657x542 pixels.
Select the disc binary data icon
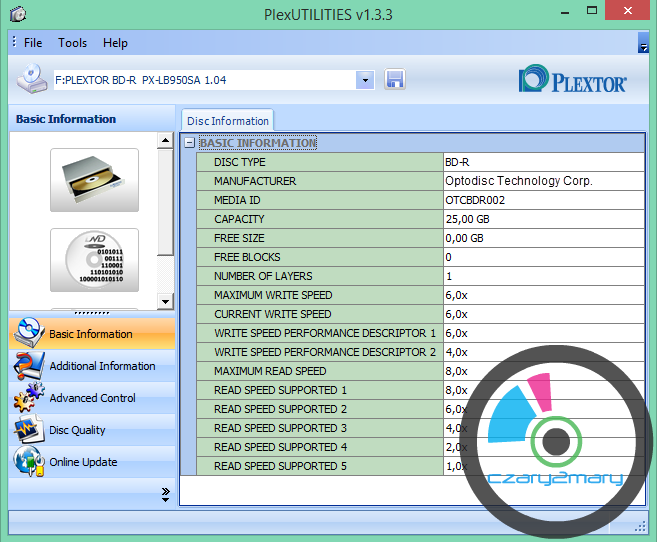coord(94,259)
